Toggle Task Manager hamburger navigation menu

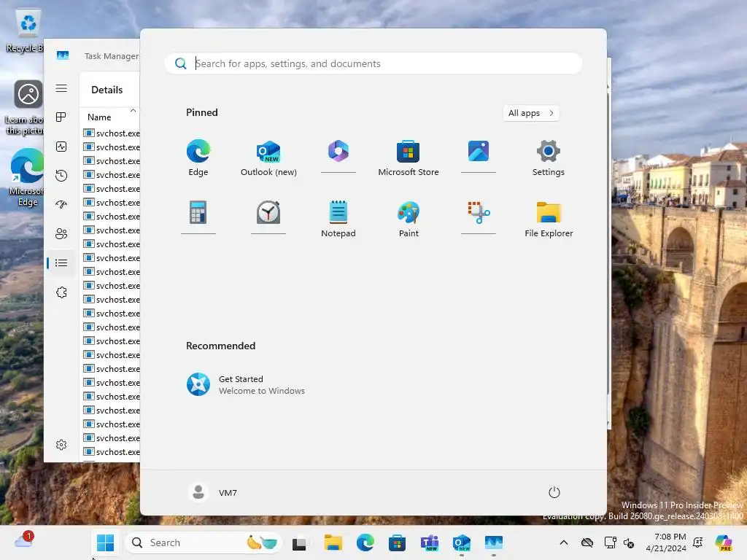[x=61, y=88]
